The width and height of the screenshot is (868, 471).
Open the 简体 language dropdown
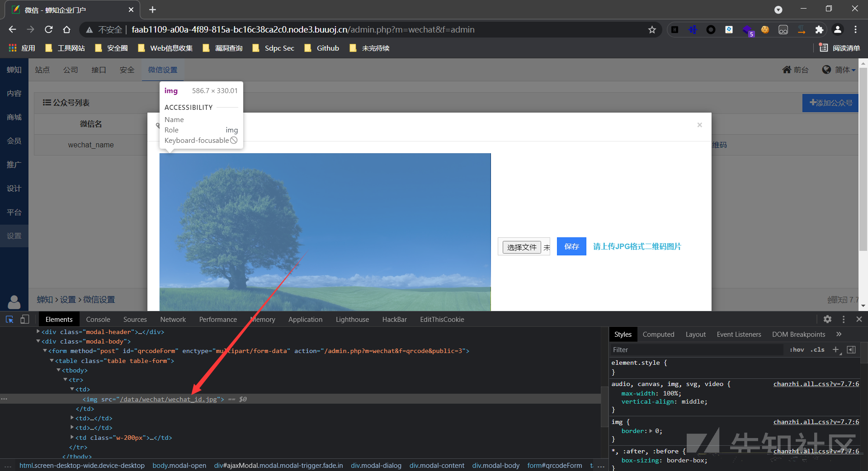[x=839, y=70]
